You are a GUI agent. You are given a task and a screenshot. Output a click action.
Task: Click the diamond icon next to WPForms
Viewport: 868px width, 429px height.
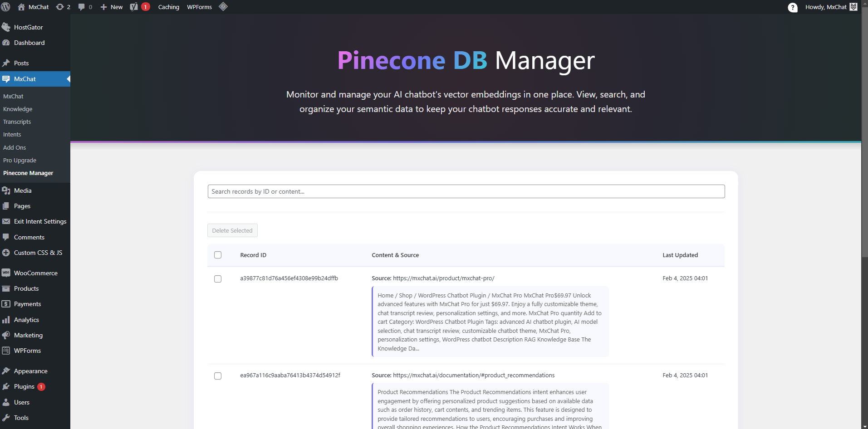(x=223, y=7)
